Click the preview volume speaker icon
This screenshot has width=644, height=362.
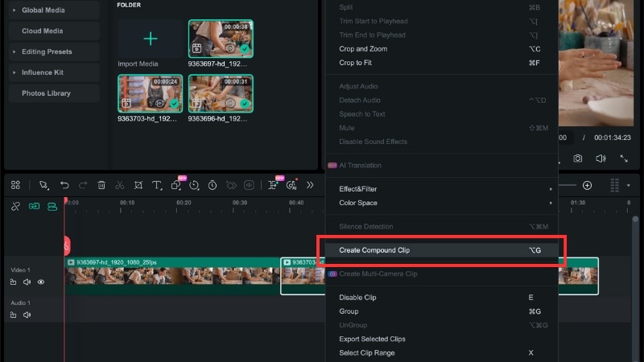(x=601, y=158)
